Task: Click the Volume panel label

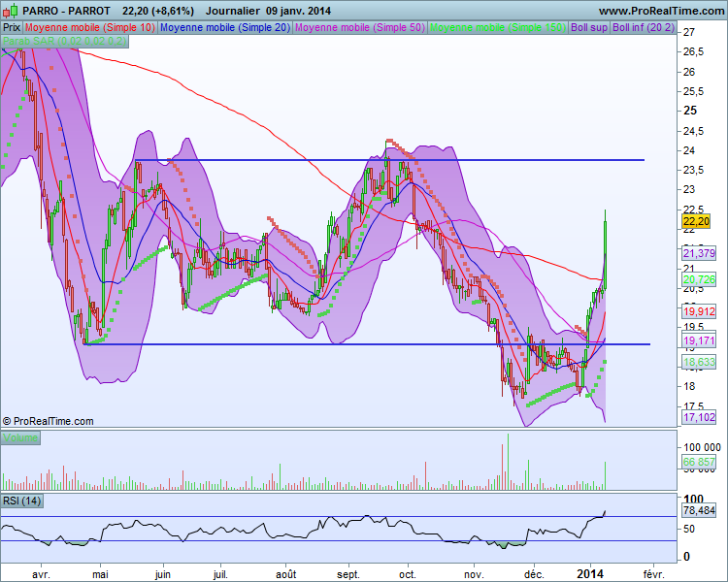Action: [x=20, y=437]
